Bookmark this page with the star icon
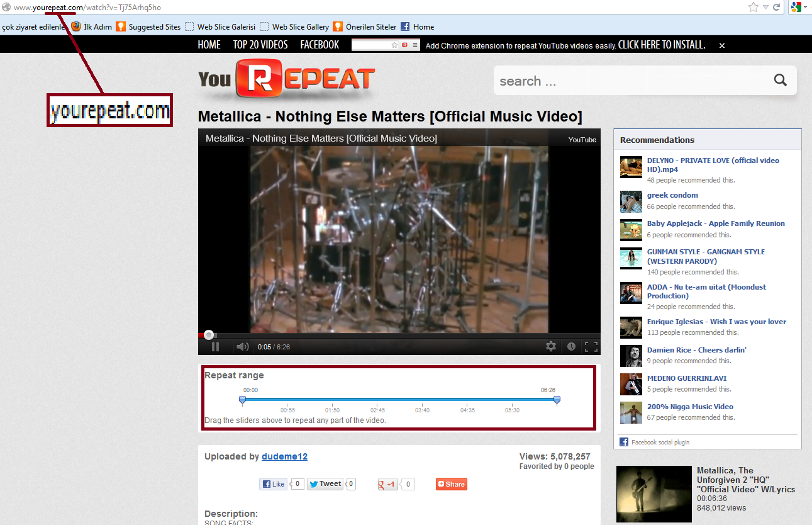The height and width of the screenshot is (525, 812). point(754,8)
